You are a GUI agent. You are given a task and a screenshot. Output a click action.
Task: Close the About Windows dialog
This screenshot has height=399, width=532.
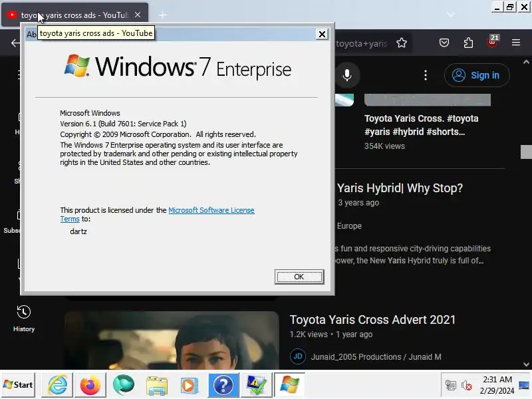point(322,34)
